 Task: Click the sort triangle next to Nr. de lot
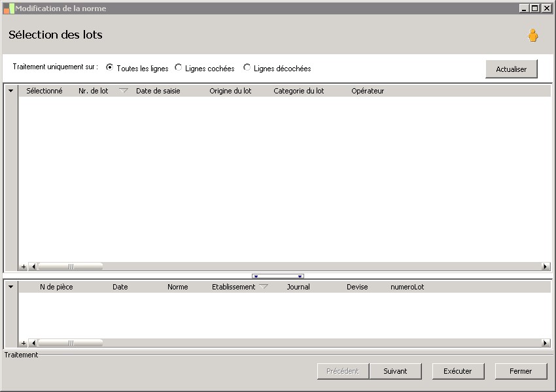124,91
